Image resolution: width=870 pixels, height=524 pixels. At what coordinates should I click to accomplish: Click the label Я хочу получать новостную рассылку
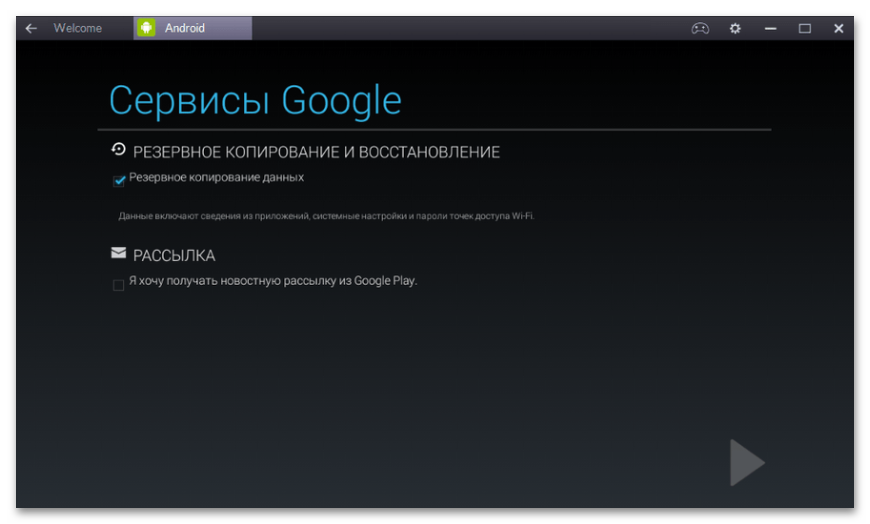273,281
